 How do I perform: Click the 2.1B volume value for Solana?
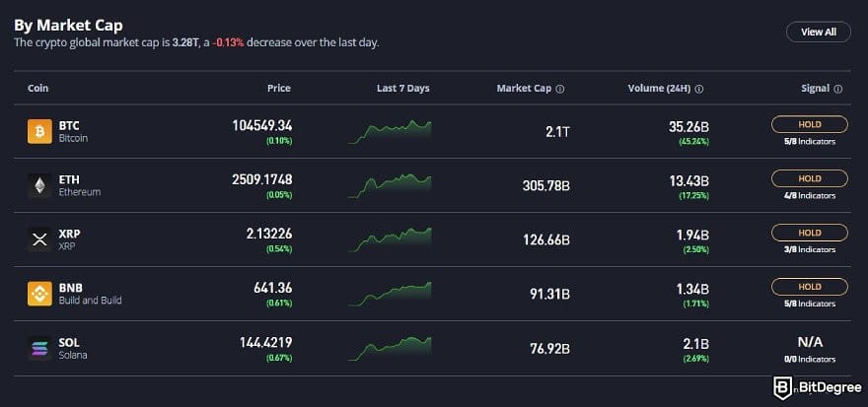click(696, 343)
